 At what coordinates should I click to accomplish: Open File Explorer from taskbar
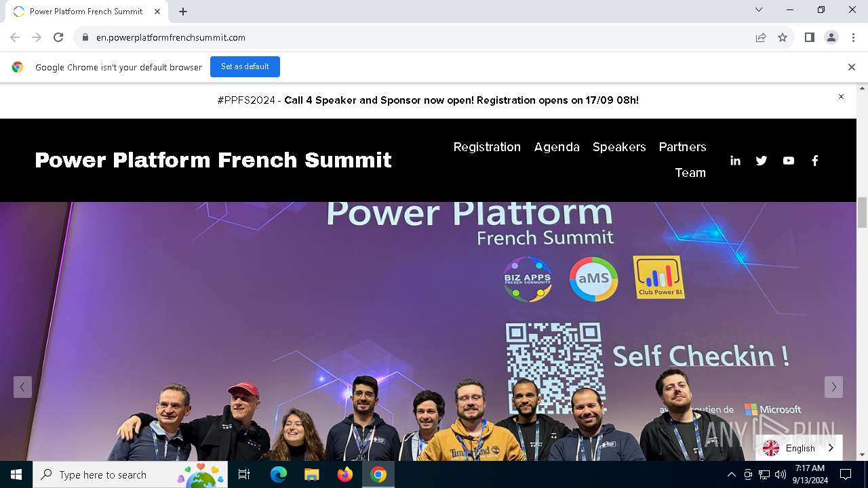coord(312,474)
